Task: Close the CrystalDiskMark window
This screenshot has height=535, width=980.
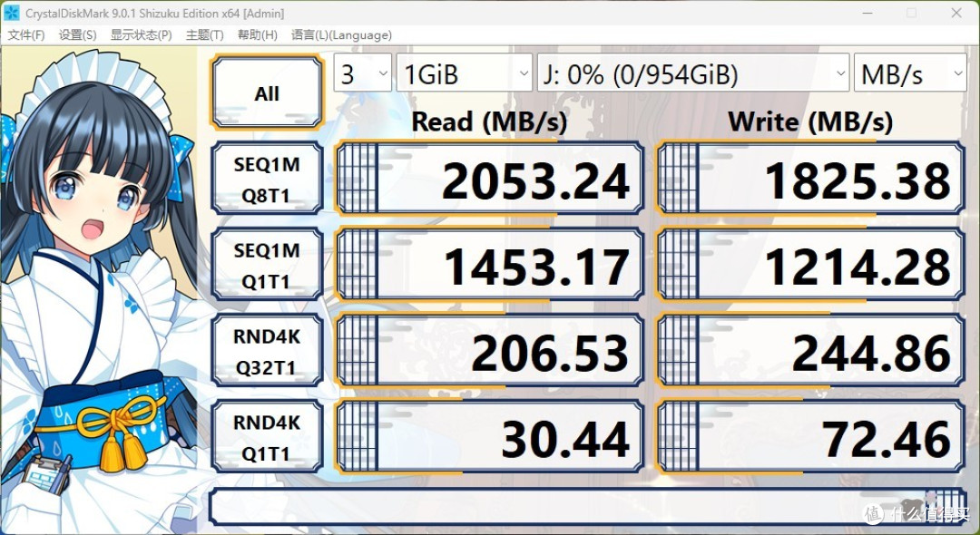Action: [x=956, y=13]
